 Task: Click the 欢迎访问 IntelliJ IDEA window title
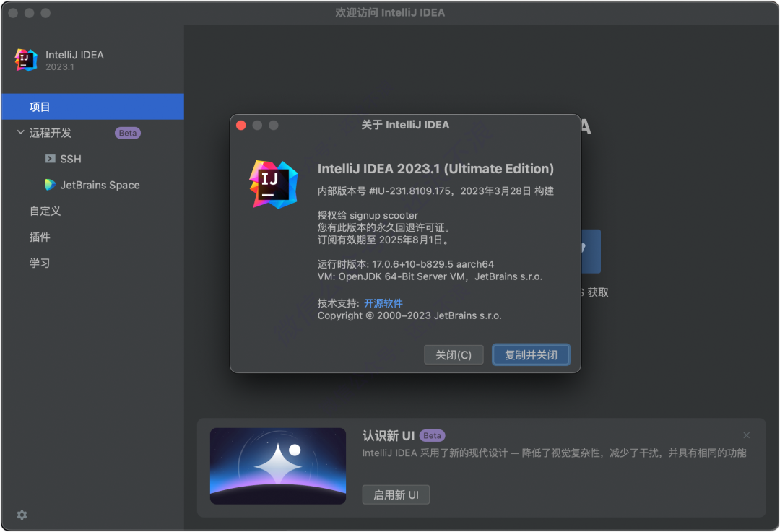pyautogui.click(x=390, y=12)
